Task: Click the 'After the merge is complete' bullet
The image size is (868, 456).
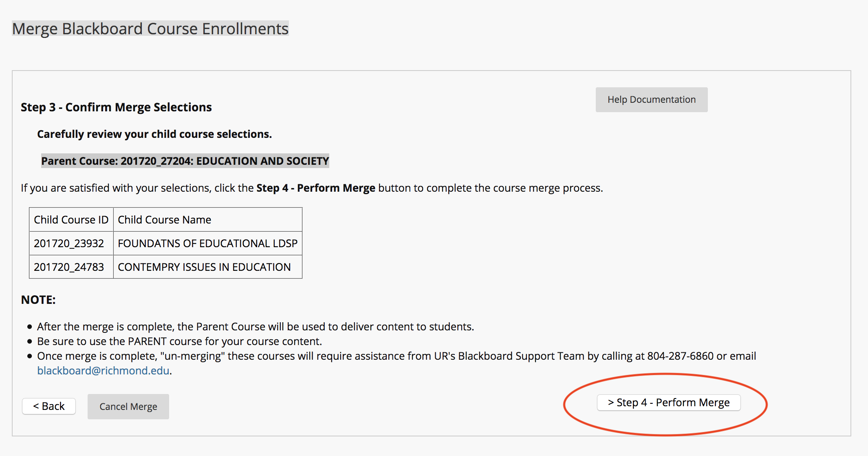Action: (256, 327)
